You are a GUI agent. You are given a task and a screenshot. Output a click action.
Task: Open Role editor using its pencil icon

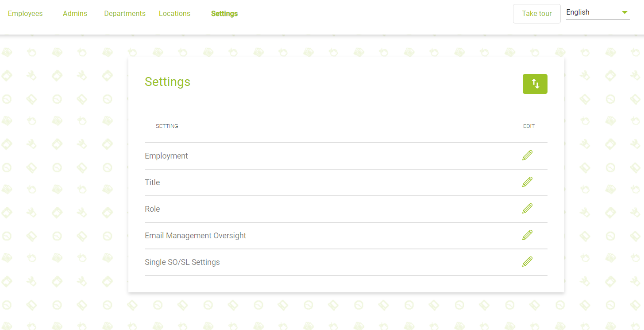point(527,209)
